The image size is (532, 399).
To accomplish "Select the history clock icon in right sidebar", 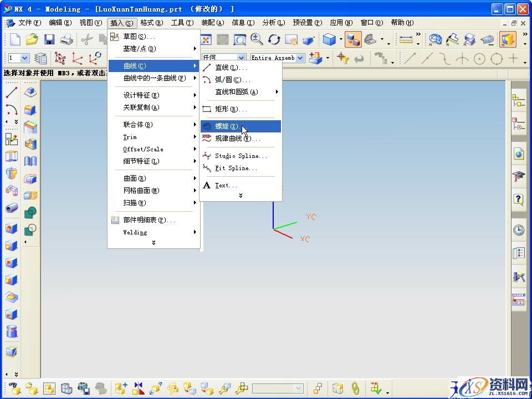I will click(x=519, y=228).
